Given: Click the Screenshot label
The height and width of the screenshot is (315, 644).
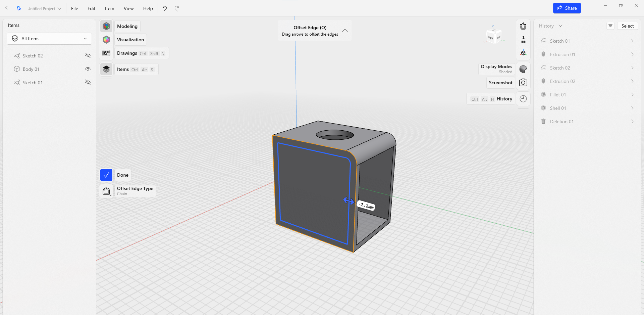Looking at the screenshot, I should point(500,83).
